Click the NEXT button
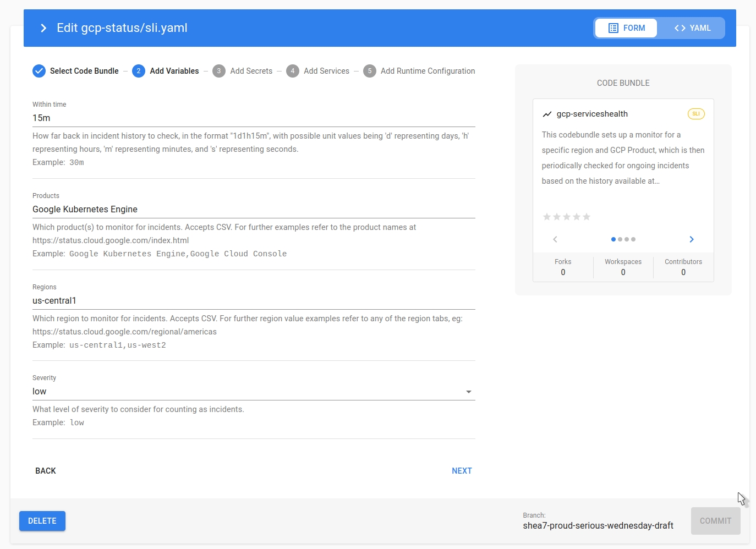756x549 pixels. (462, 471)
